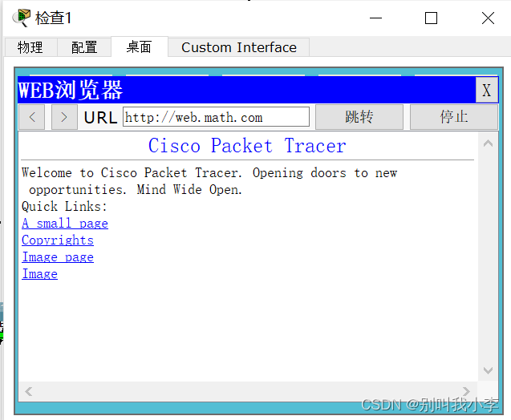Select the 桌面 tab

(139, 47)
